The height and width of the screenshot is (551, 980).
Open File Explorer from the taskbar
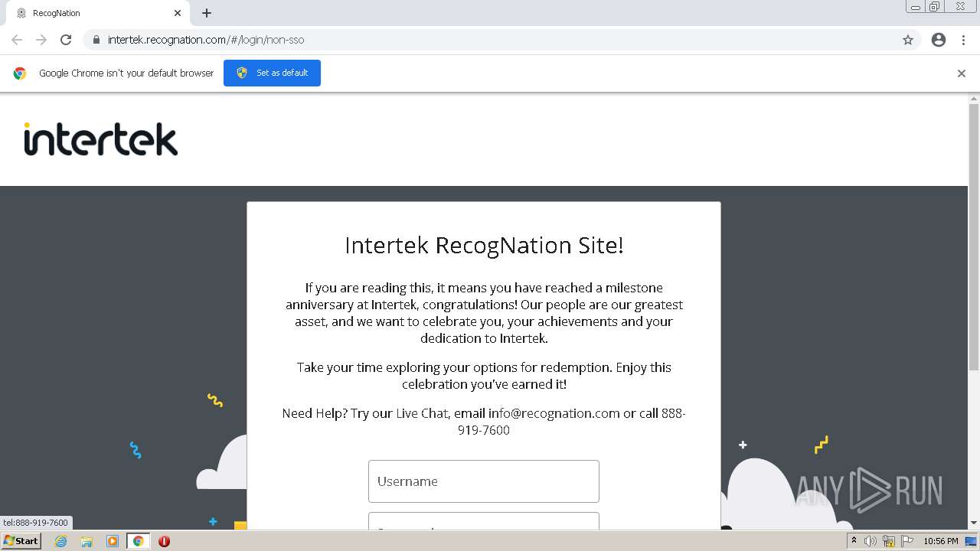pos(87,541)
